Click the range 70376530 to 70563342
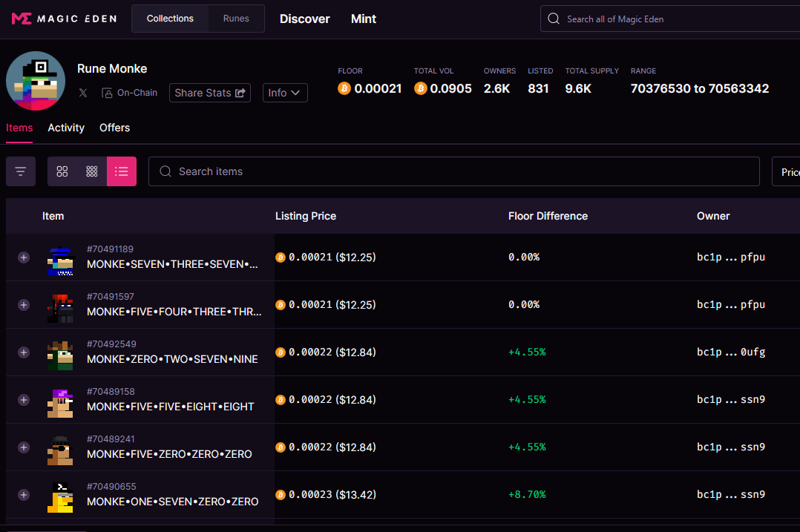800x532 pixels. pos(700,89)
